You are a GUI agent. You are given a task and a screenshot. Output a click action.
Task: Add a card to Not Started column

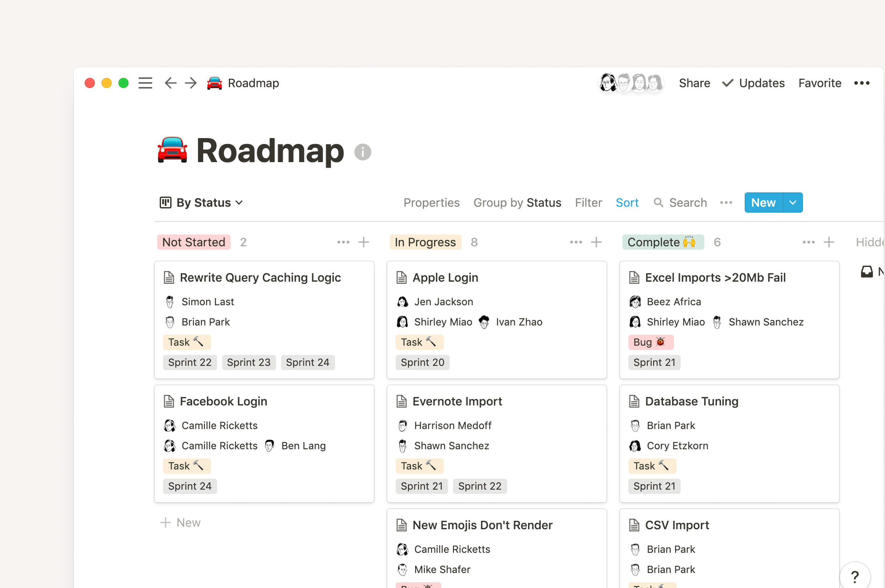click(x=363, y=242)
